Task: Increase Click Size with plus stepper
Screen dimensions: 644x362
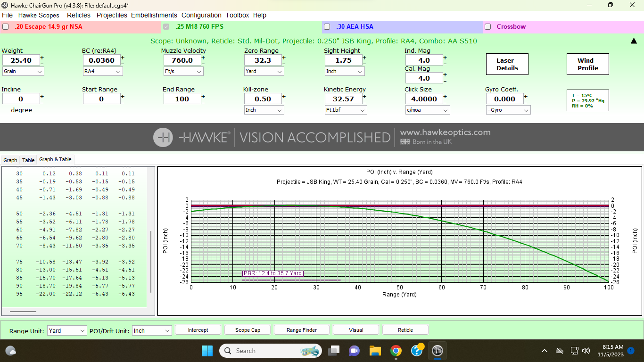Action: [x=445, y=97]
